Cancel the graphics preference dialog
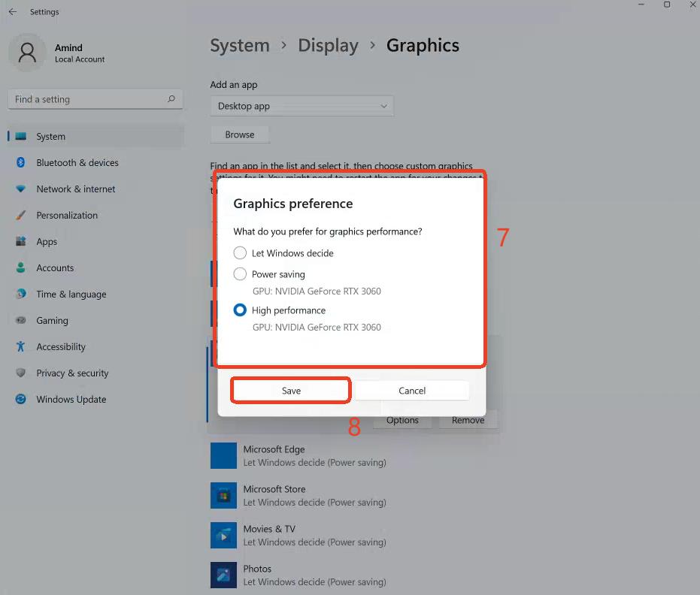This screenshot has height=595, width=700. tap(412, 391)
